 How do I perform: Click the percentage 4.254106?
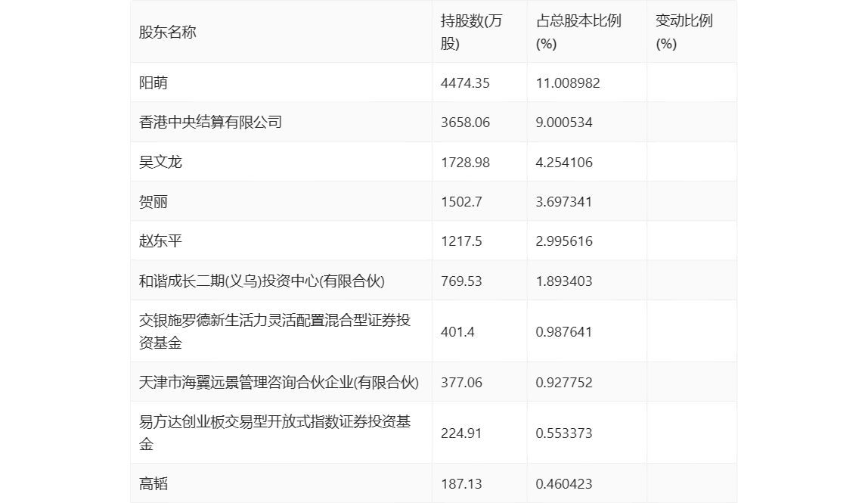click(564, 162)
